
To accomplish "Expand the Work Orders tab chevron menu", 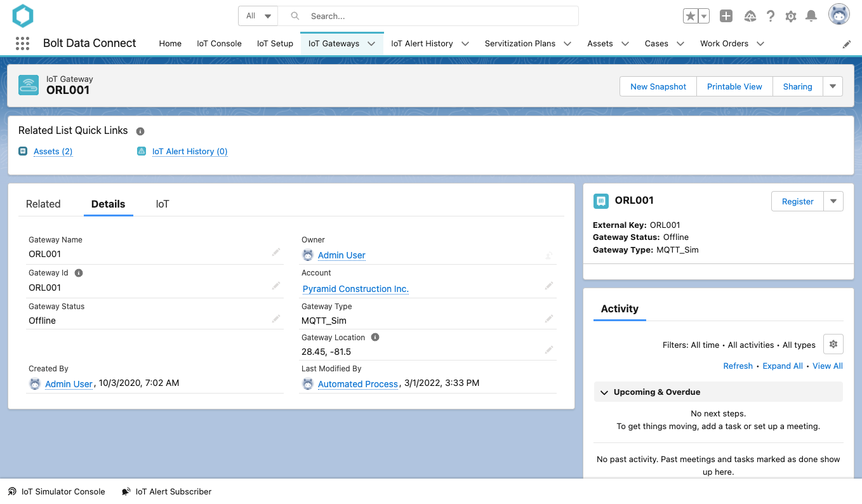I will [760, 44].
